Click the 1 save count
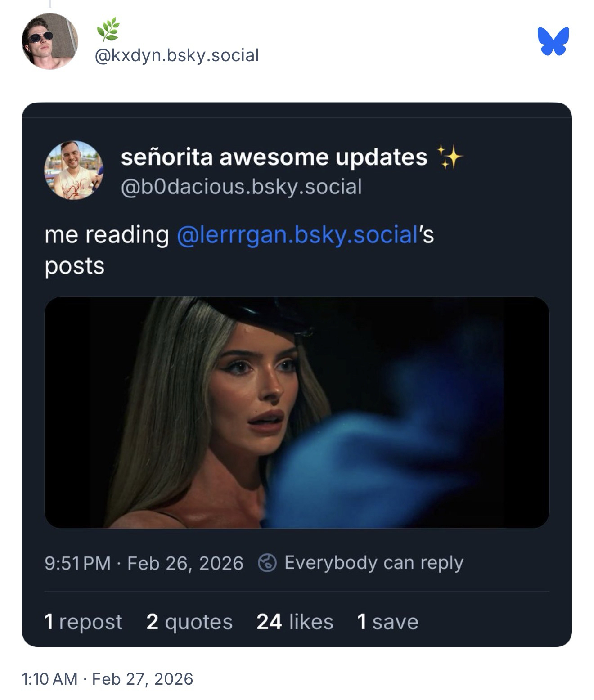Viewport: 594px width, 700px height. tap(387, 622)
